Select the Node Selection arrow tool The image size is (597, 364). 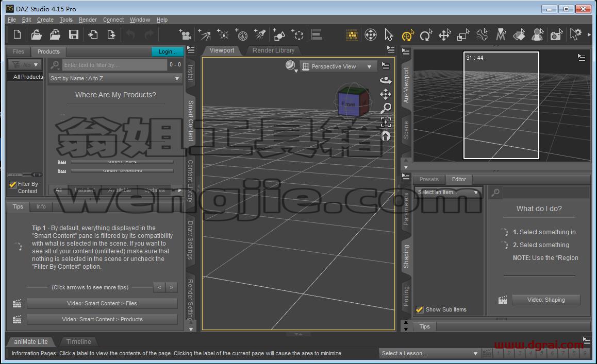[x=389, y=35]
